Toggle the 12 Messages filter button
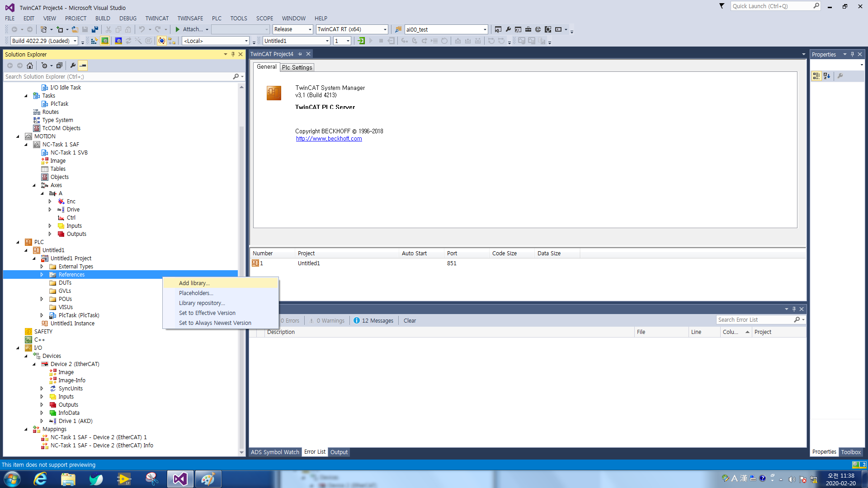868x488 pixels. coord(373,321)
